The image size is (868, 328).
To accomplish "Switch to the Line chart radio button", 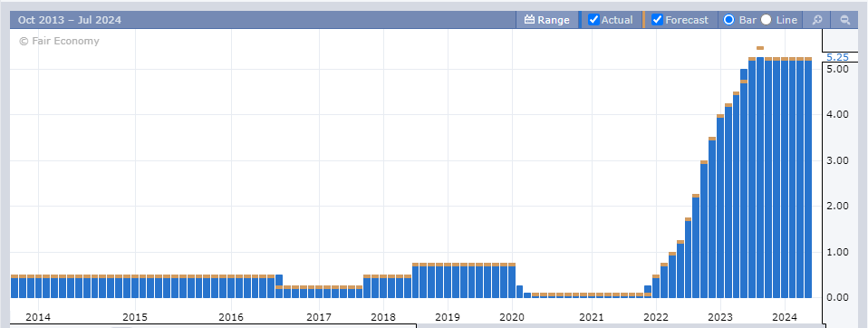I will (x=767, y=20).
